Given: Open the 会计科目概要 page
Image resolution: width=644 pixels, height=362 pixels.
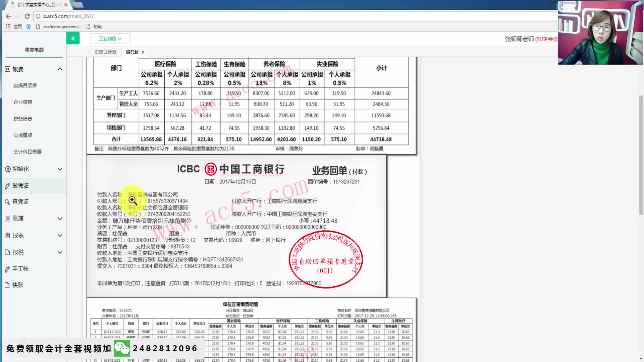Looking at the screenshot, I should [28, 152].
